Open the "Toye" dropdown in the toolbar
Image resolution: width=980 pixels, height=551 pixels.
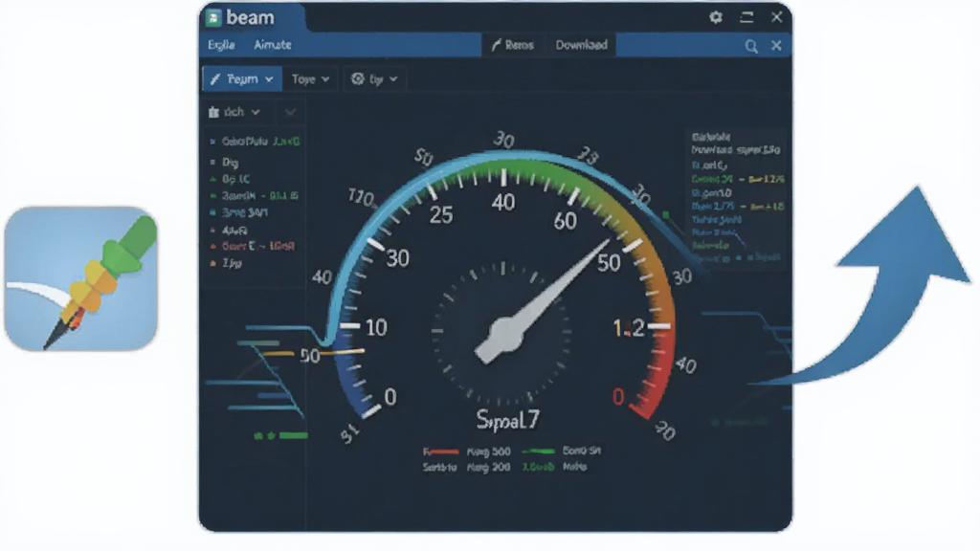click(310, 79)
